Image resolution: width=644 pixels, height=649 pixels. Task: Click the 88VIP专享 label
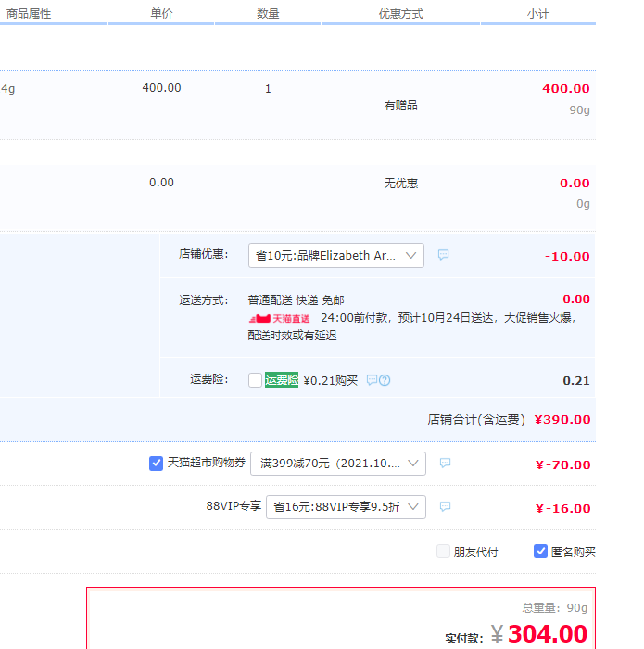point(234,506)
